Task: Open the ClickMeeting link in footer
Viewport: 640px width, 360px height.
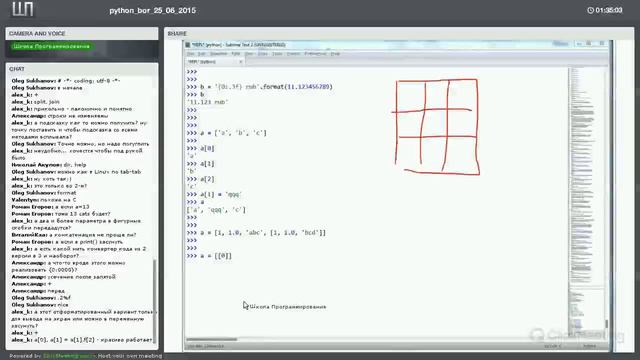Action: tap(69, 356)
